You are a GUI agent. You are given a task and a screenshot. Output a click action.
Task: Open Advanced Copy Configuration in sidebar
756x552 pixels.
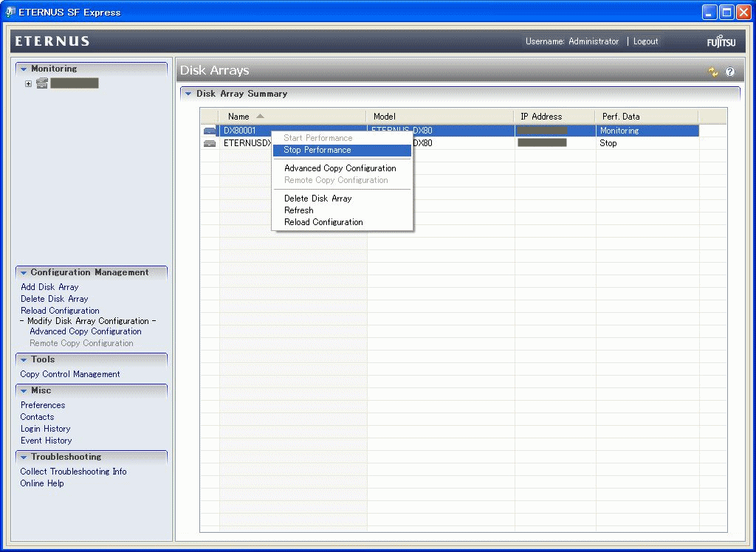(x=86, y=331)
